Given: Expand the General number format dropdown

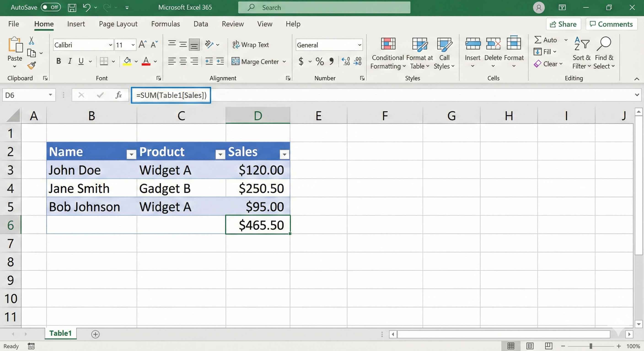Looking at the screenshot, I should click(360, 45).
